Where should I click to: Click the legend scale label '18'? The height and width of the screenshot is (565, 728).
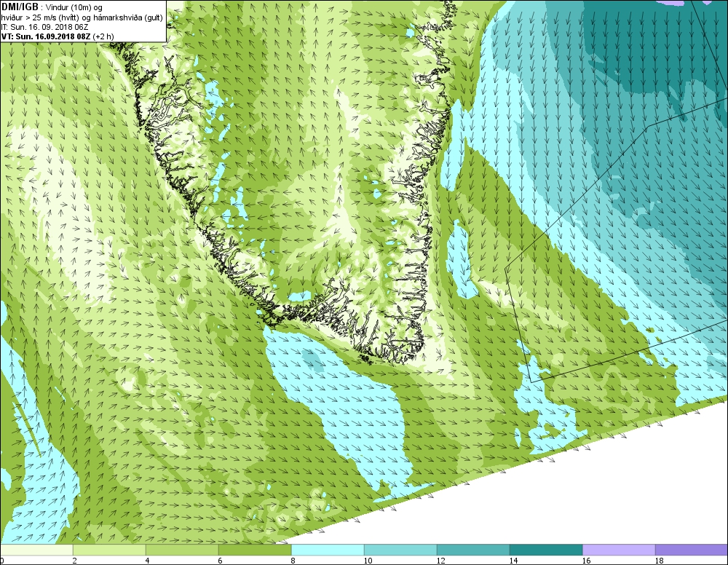point(659,561)
